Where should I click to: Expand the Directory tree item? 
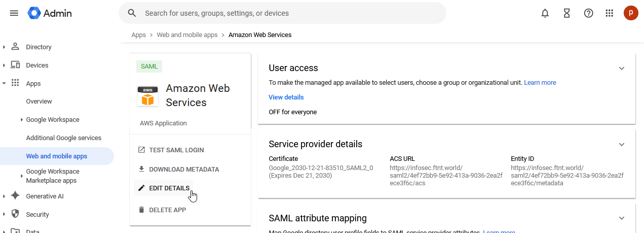[x=4, y=47]
